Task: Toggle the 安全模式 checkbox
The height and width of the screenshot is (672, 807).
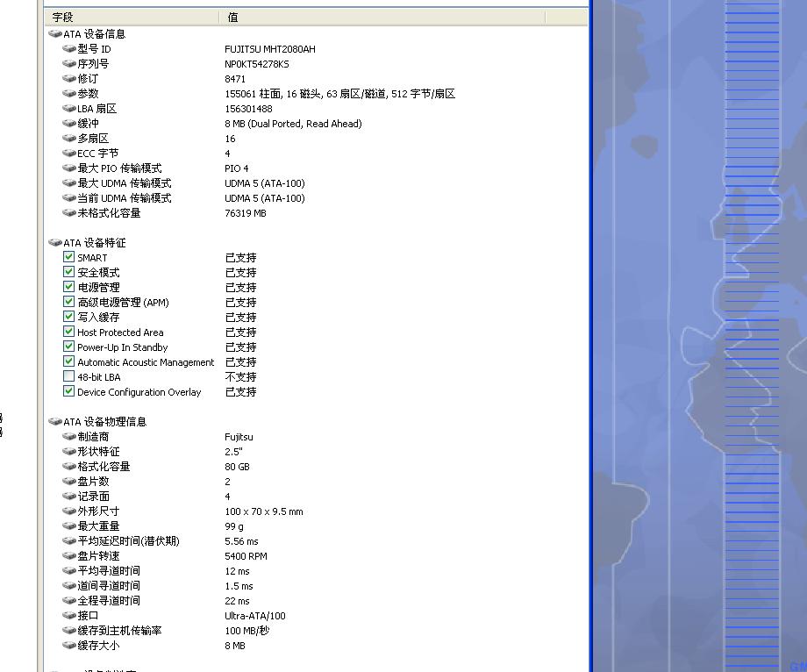Action: pyautogui.click(x=69, y=272)
